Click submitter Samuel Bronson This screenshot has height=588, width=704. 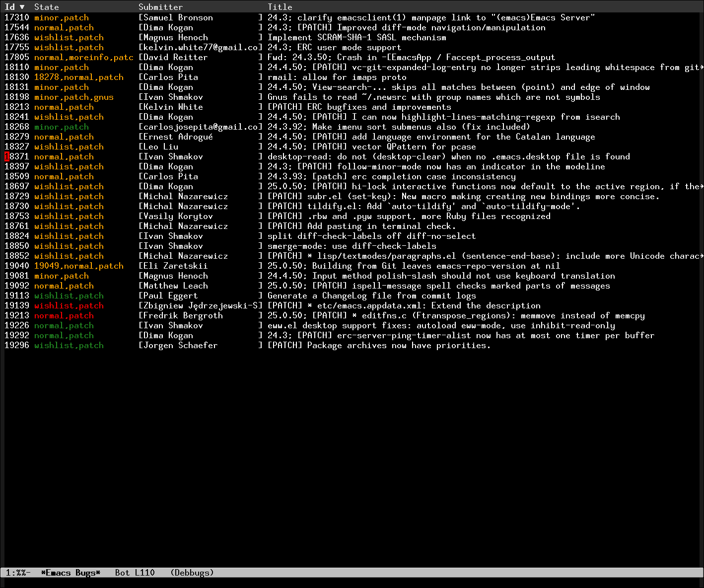tap(178, 17)
